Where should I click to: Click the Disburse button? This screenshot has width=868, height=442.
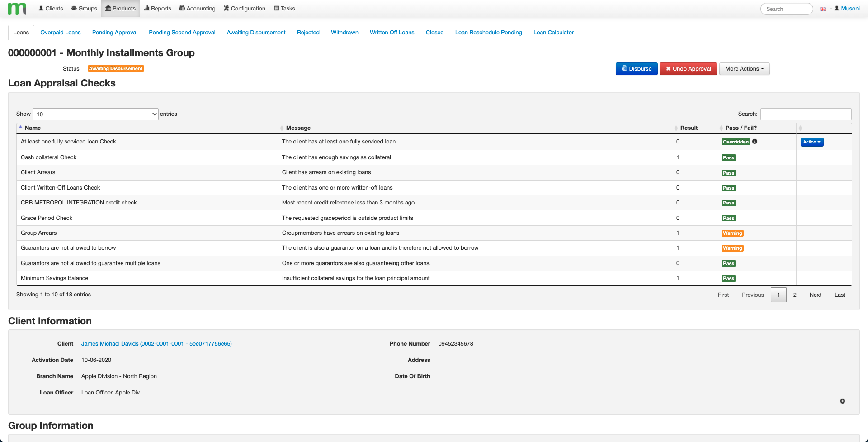pyautogui.click(x=636, y=68)
